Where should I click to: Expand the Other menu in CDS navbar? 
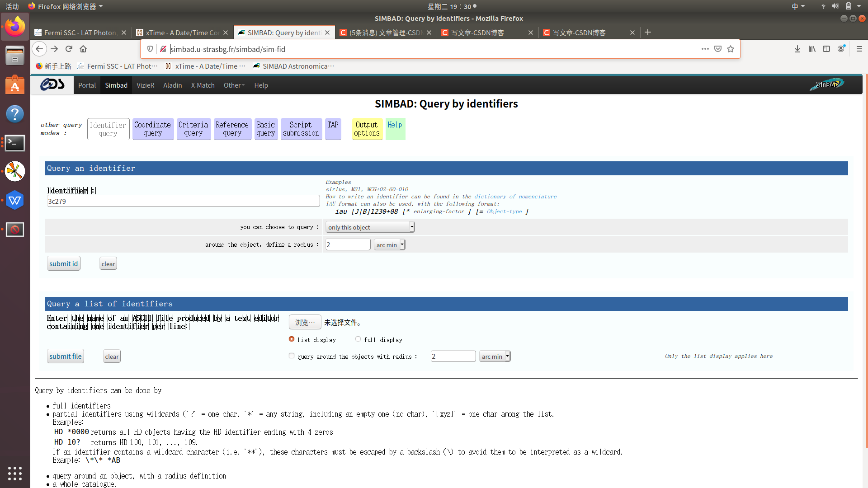pos(234,85)
